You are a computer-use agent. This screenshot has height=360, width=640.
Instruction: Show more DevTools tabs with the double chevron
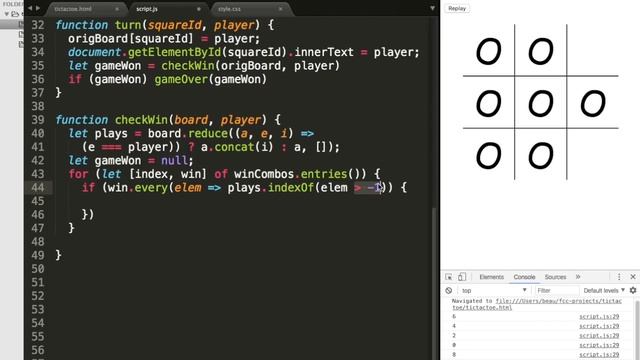(578, 277)
